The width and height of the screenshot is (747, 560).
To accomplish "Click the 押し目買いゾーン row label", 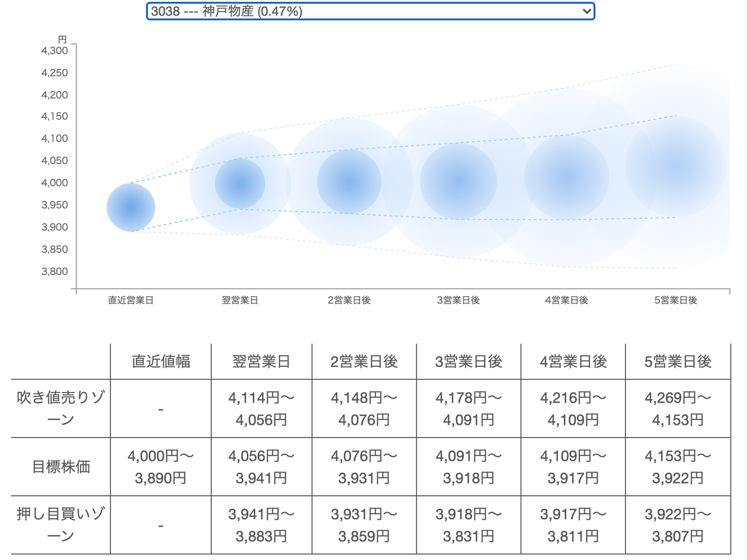I will (x=61, y=525).
